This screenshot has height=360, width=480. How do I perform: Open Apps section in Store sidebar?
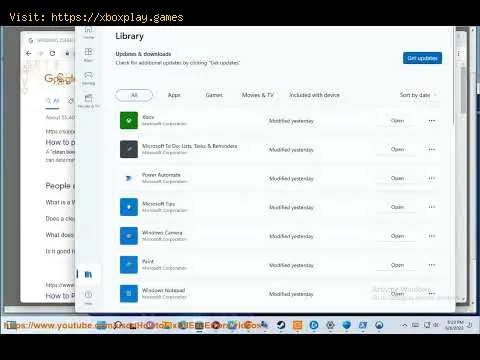point(88,55)
